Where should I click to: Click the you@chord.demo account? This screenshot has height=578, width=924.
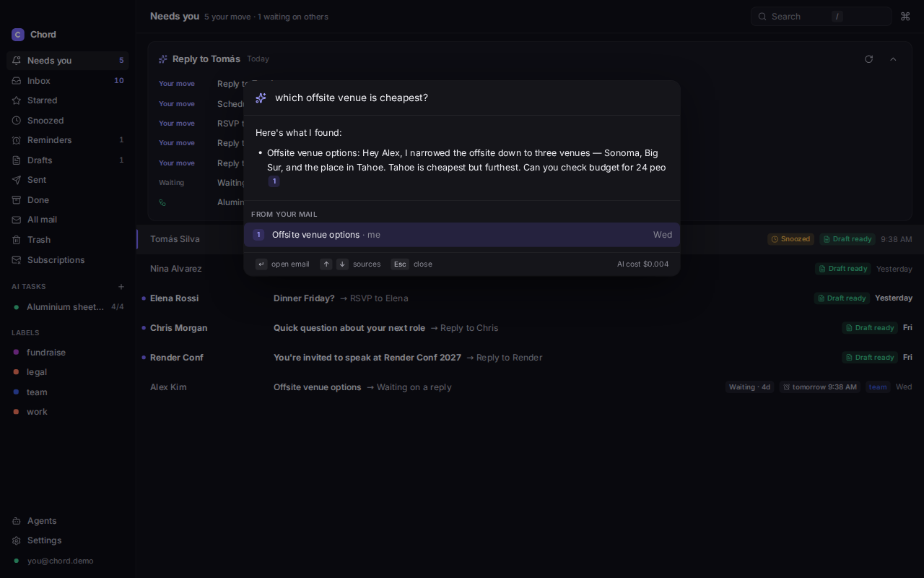coord(68,561)
